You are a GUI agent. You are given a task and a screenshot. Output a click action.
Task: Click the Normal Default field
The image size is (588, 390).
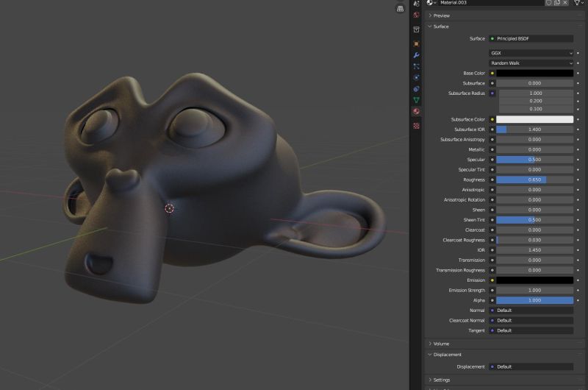pos(531,311)
